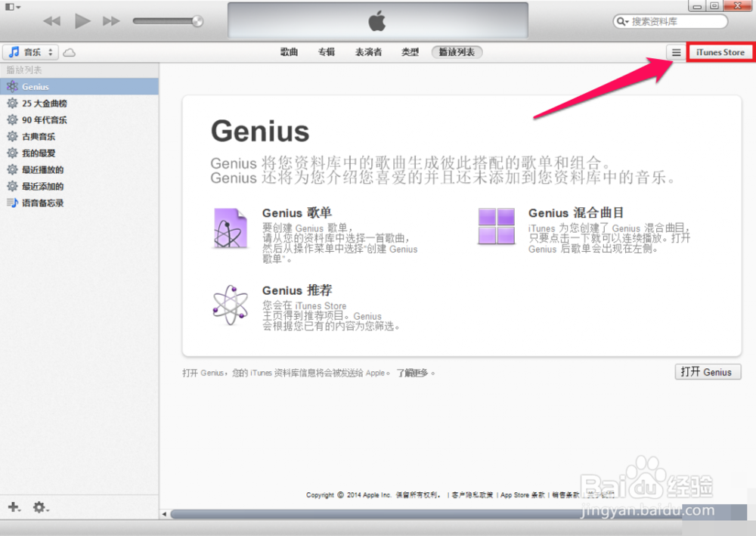Viewport: 756px width, 536px height.
Task: Click the Apple logo display area
Action: coord(377,20)
